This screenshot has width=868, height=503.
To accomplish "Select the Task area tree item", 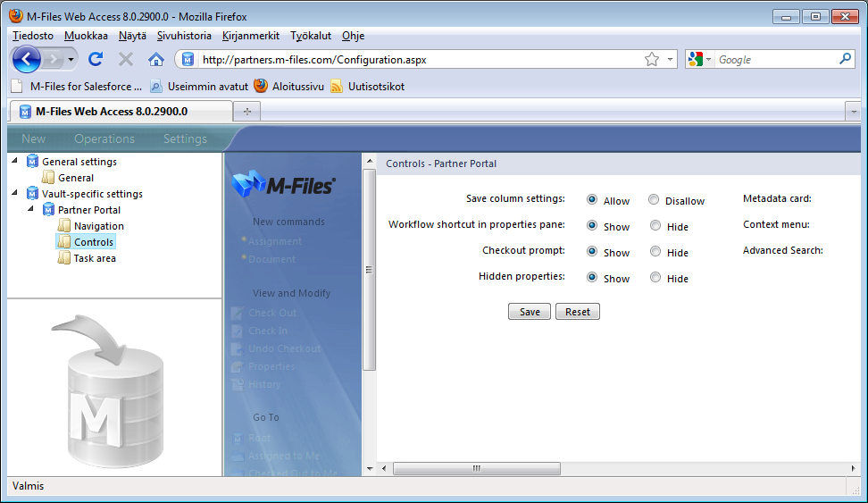I will (95, 258).
